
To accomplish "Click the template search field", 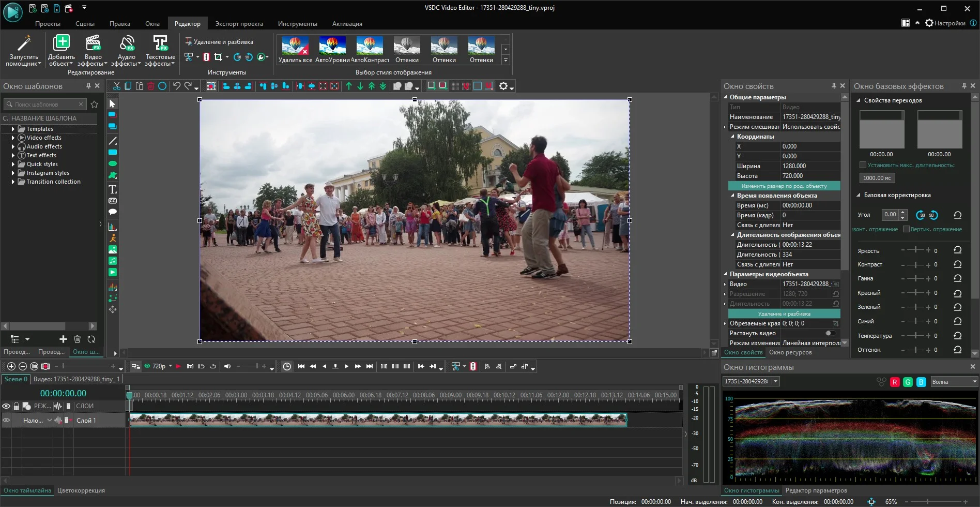I will pyautogui.click(x=44, y=105).
